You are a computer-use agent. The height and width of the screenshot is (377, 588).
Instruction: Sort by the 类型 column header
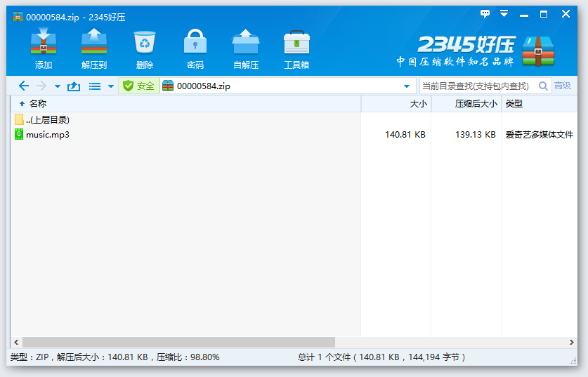(540, 103)
